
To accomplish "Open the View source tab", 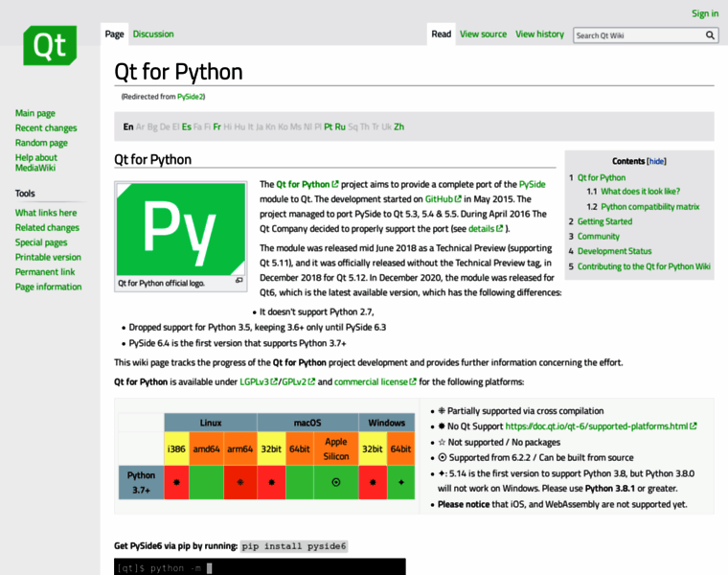I will tap(483, 34).
